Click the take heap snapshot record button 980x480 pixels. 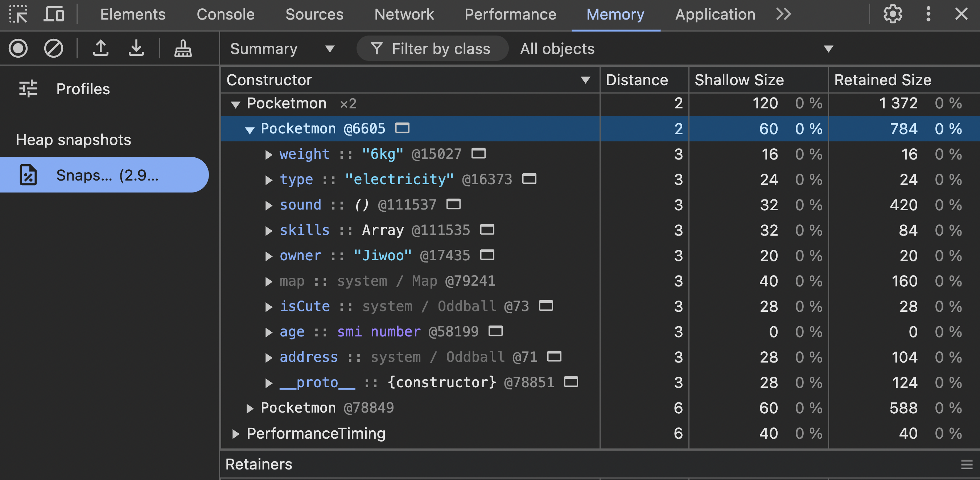[18, 48]
